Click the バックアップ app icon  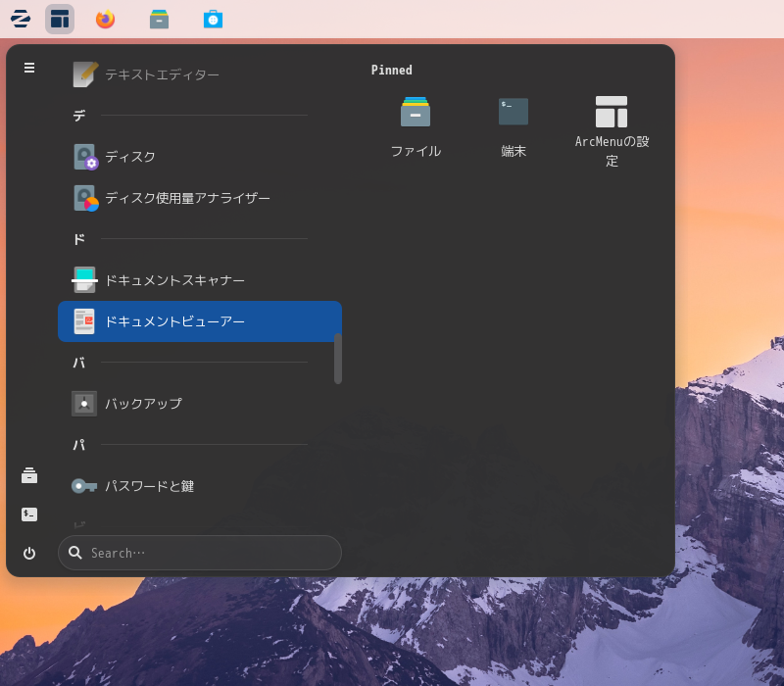[84, 404]
